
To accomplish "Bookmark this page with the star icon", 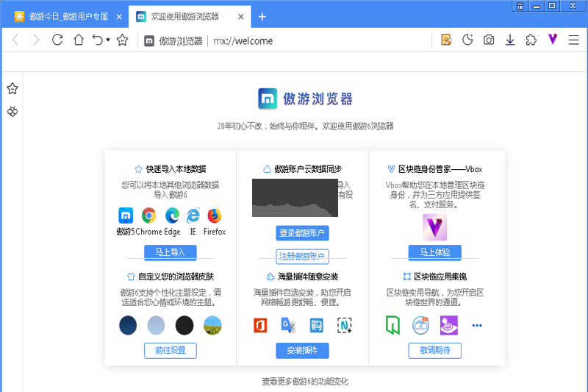I will coord(123,40).
